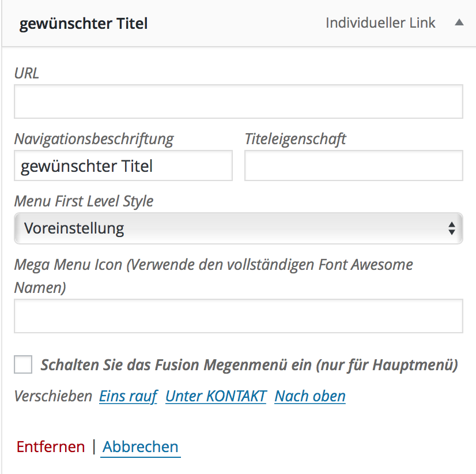This screenshot has width=476, height=474.
Task: Click the bold "gewünschter Titel" header
Action: coord(84,24)
